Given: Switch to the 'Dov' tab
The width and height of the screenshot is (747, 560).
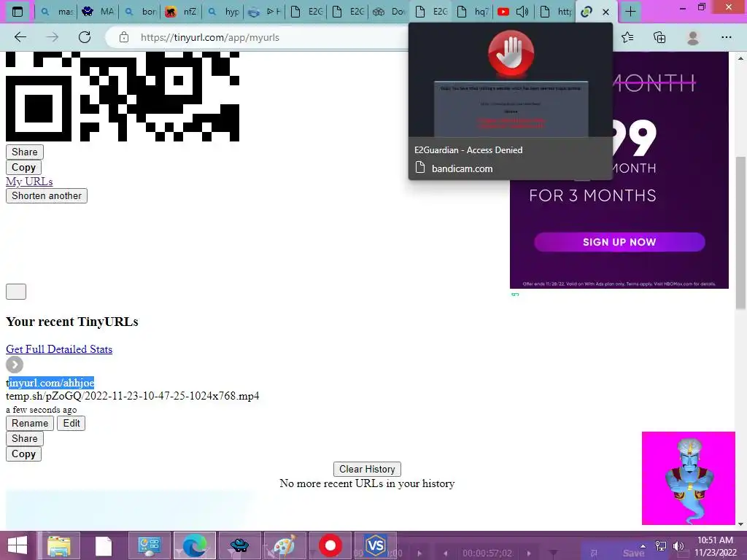Looking at the screenshot, I should click(389, 12).
